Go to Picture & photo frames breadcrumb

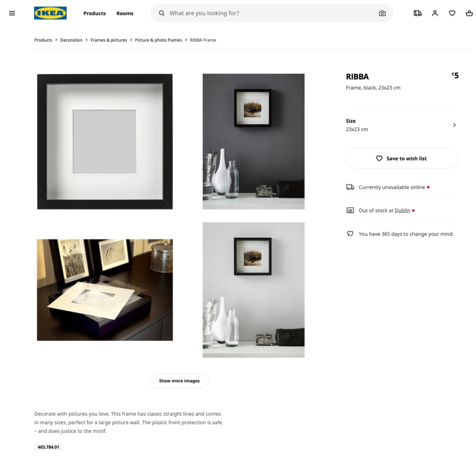pos(158,40)
